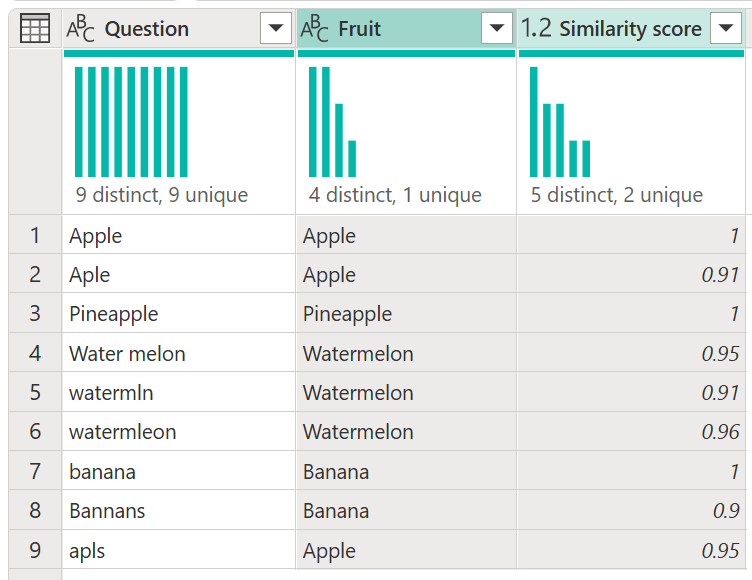Click the Fruit column distribution chart
752x580 pixels.
coord(333,121)
